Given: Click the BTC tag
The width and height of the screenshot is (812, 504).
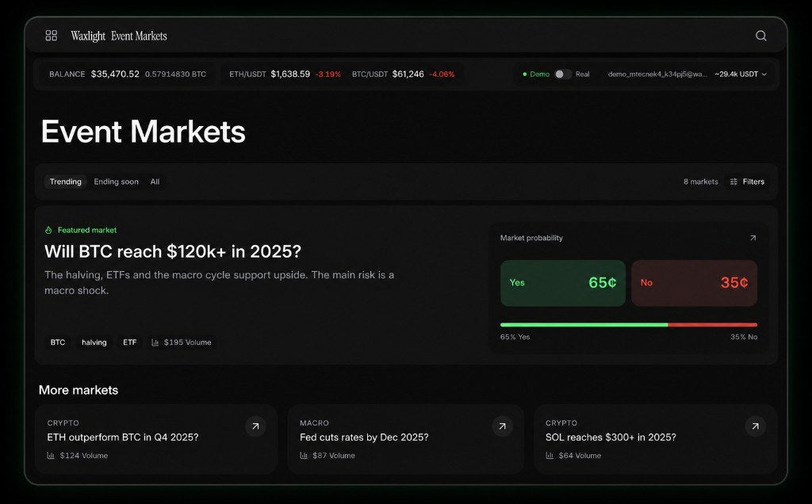Looking at the screenshot, I should click(x=57, y=342).
